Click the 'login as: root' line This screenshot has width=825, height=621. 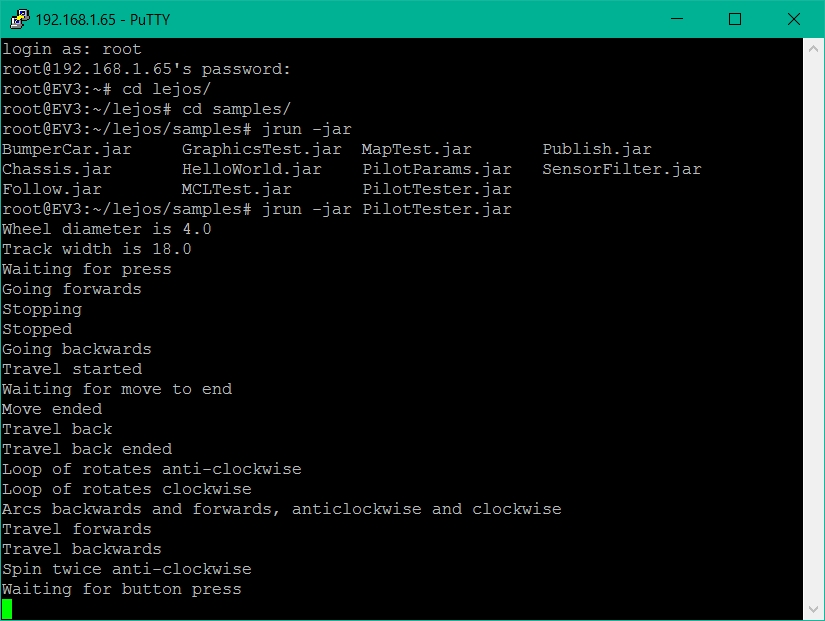click(72, 49)
